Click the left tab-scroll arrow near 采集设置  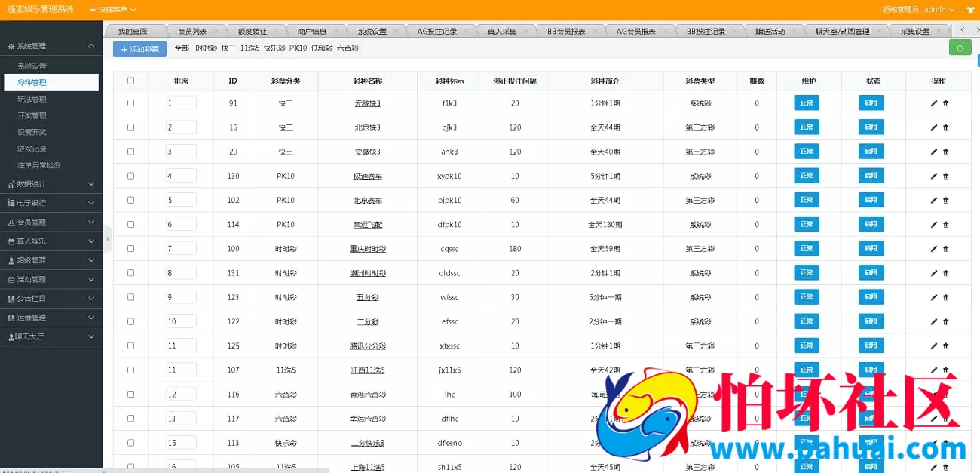(x=963, y=31)
